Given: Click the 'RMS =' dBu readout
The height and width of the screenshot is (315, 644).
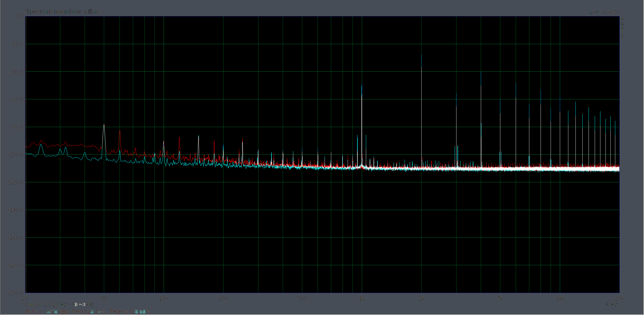Looking at the screenshot, I should (47, 312).
